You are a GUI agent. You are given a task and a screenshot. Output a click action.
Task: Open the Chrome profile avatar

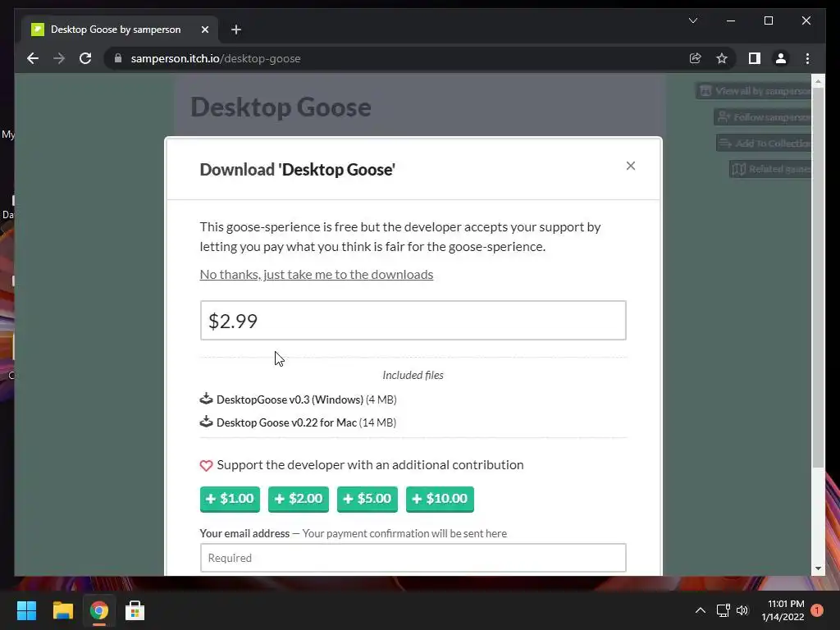pos(781,58)
